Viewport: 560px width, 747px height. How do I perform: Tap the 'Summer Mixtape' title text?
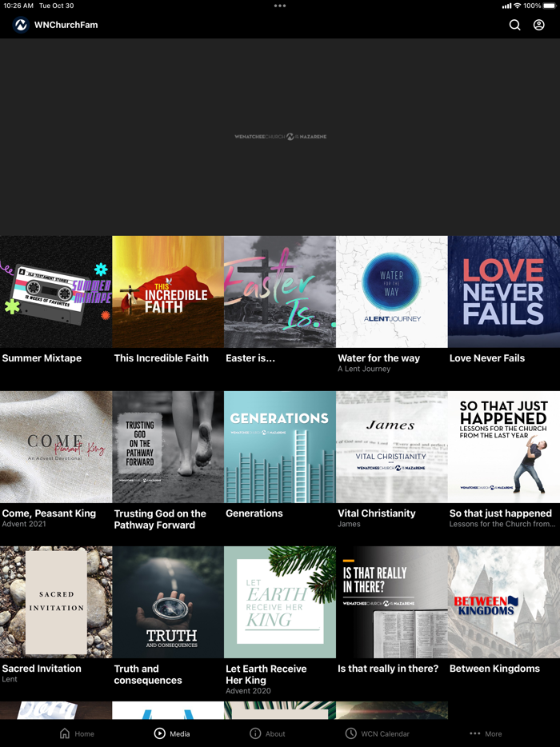[42, 358]
